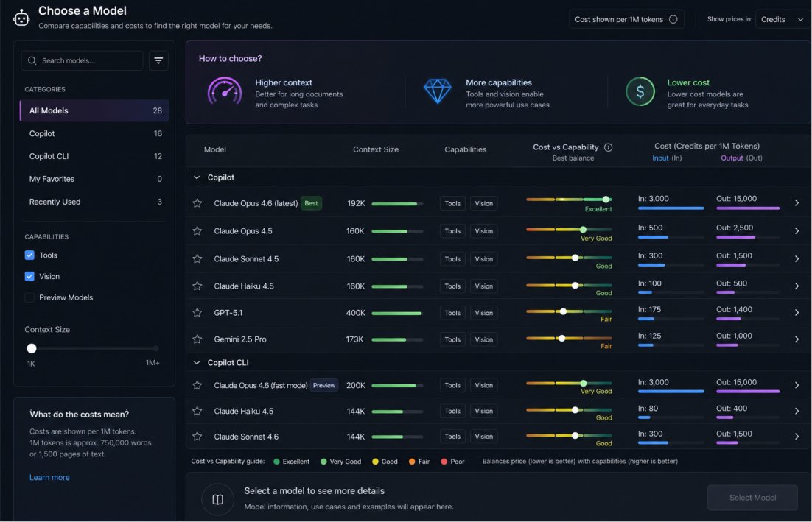Click the Out: 15,000 value for Opus 4.6 latest
812x522 pixels.
[x=736, y=199]
